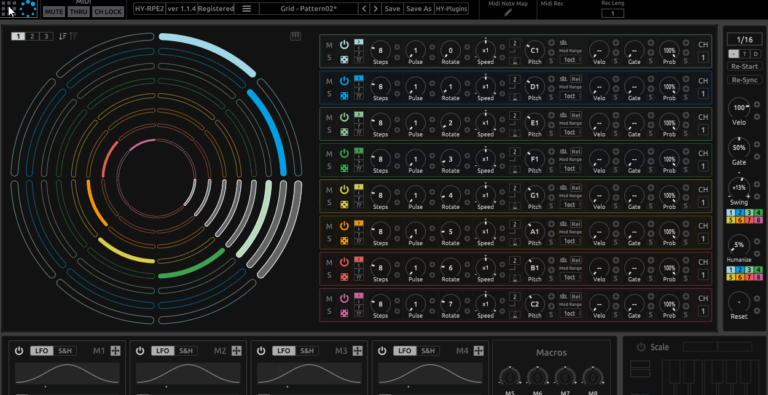
Task: Open the Grid - Pattern02 preset selector
Action: click(308, 9)
